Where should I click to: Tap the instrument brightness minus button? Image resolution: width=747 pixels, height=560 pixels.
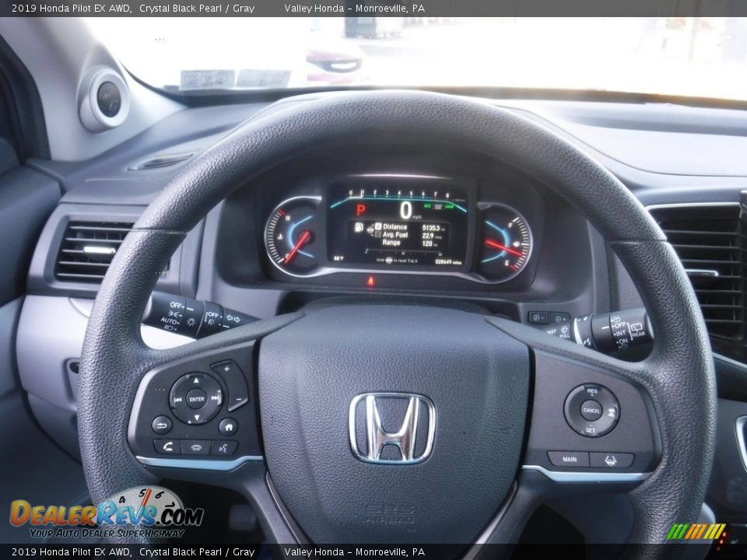coord(538,317)
